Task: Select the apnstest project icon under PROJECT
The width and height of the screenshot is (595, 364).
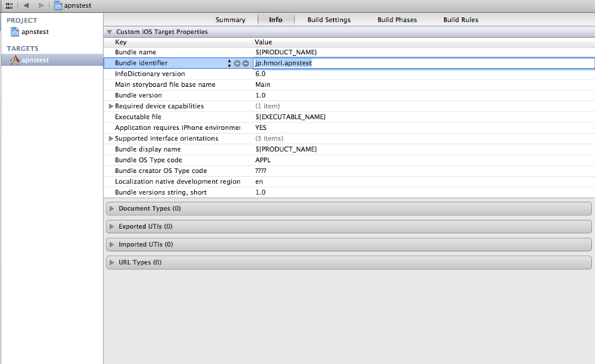Action: click(x=15, y=32)
